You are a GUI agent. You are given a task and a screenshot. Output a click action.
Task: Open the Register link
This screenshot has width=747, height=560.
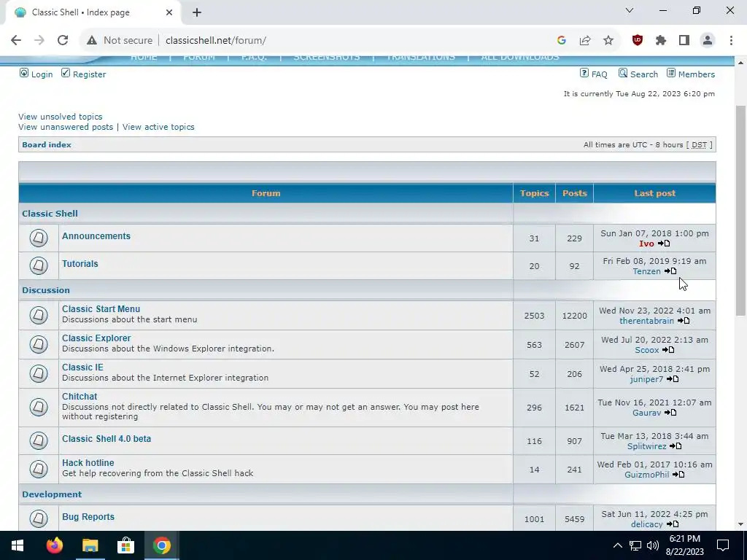click(84, 74)
